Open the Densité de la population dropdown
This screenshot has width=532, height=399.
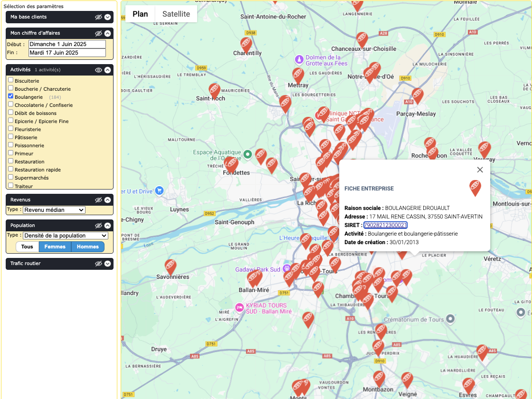tap(66, 236)
